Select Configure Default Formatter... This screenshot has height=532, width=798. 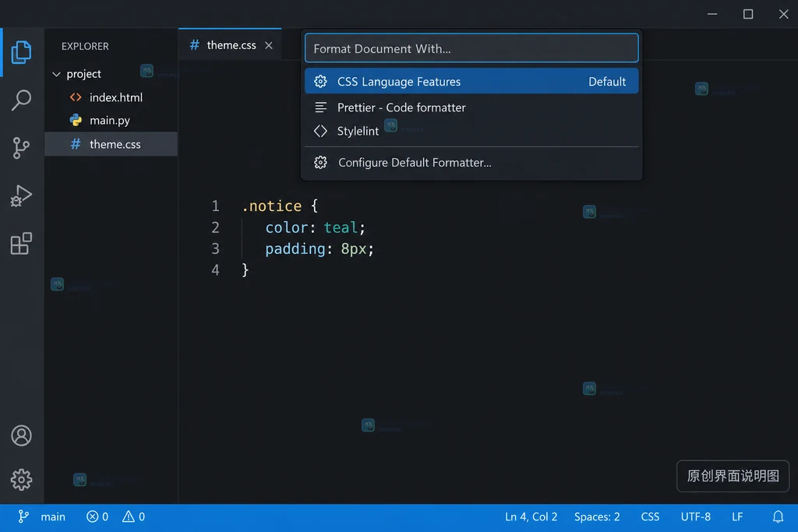click(471, 163)
